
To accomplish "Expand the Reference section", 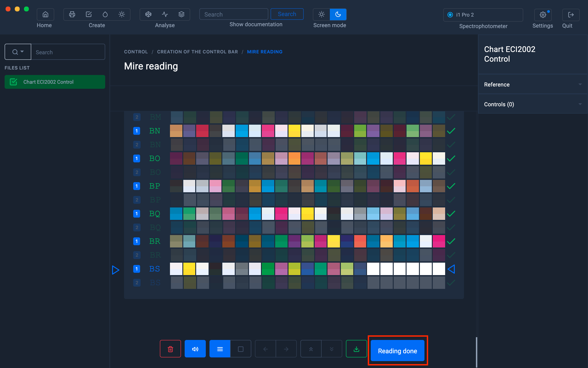I will tap(533, 84).
